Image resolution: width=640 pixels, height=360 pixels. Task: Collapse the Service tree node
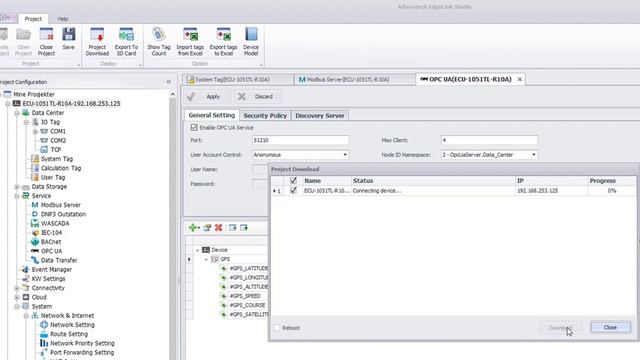pyautogui.click(x=17, y=196)
